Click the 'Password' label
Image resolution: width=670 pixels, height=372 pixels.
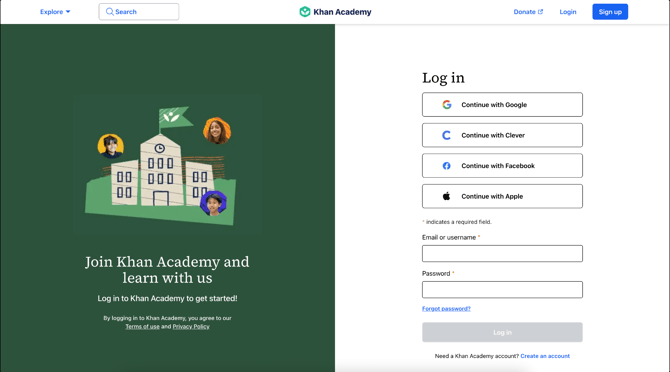click(x=436, y=273)
